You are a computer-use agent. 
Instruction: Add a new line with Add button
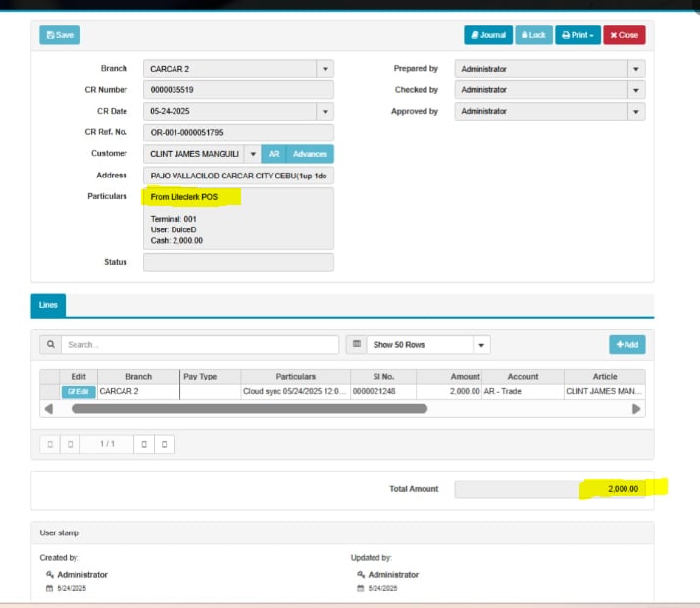coord(626,345)
